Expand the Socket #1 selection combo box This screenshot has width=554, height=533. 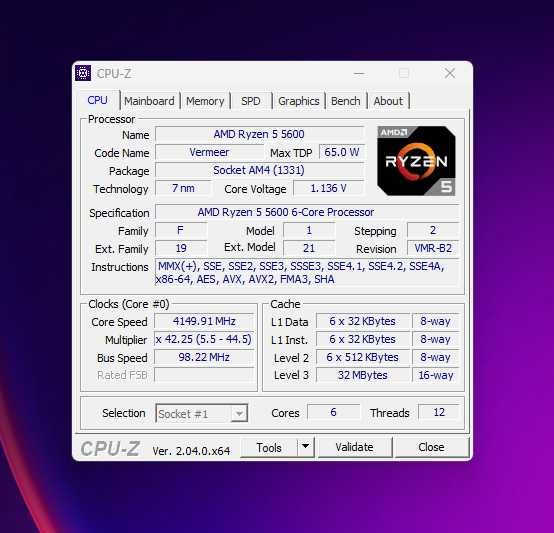(201, 413)
